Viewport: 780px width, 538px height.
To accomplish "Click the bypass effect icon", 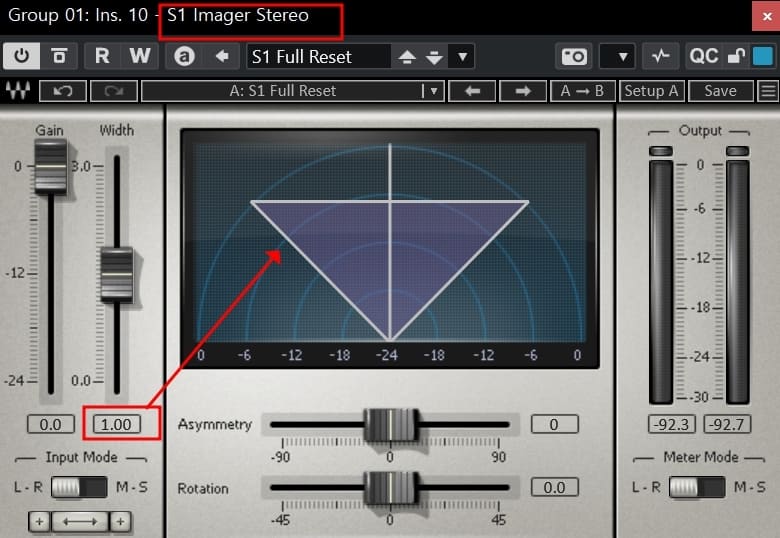I will coord(60,56).
